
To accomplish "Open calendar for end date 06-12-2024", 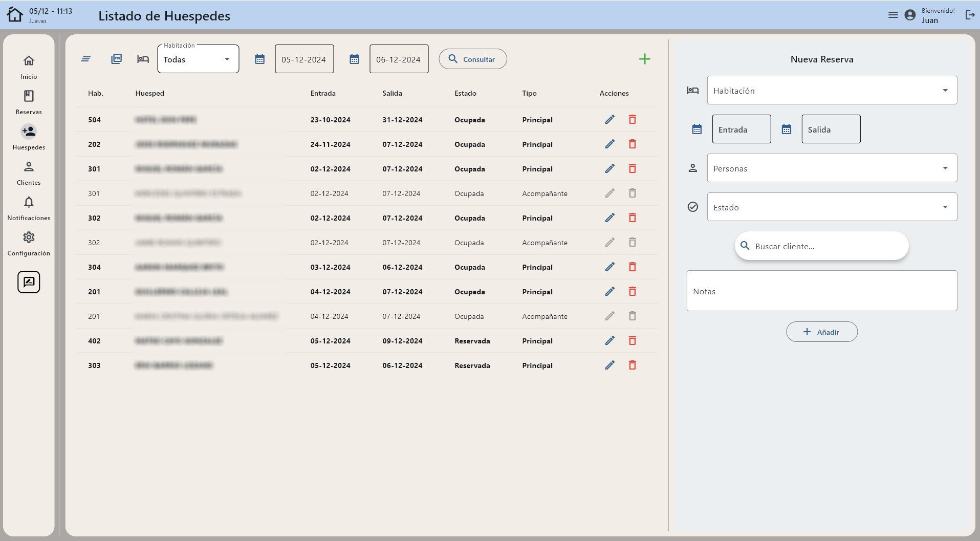I will [355, 59].
